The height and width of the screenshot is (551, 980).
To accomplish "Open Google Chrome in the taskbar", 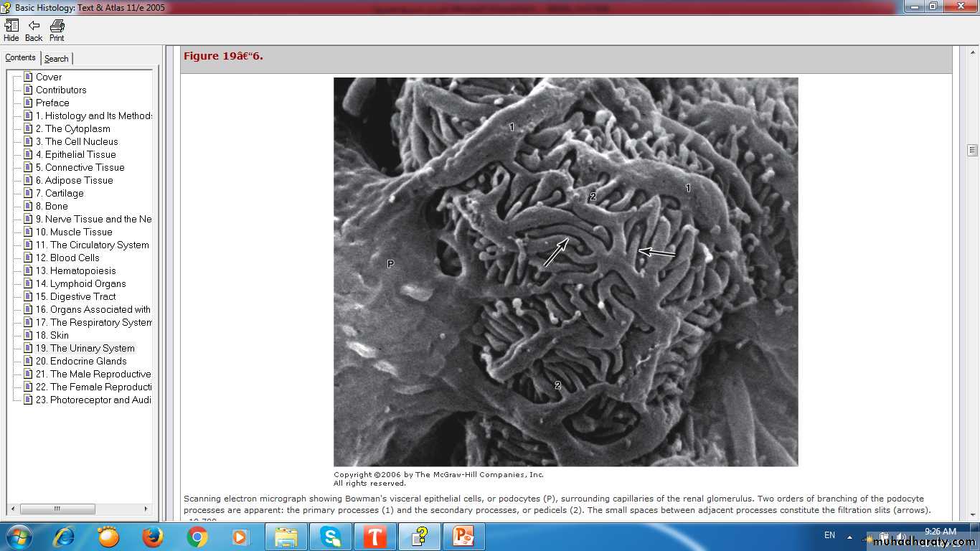I will point(197,537).
